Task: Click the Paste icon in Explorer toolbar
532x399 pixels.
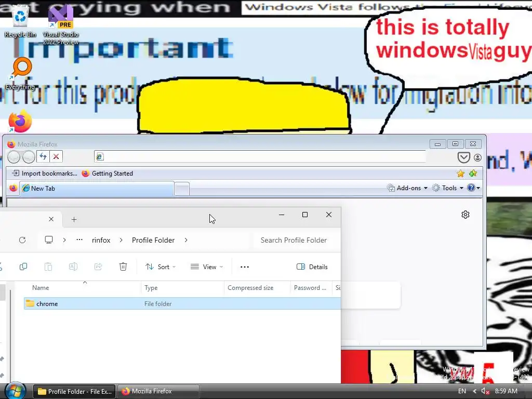Action: point(48,267)
